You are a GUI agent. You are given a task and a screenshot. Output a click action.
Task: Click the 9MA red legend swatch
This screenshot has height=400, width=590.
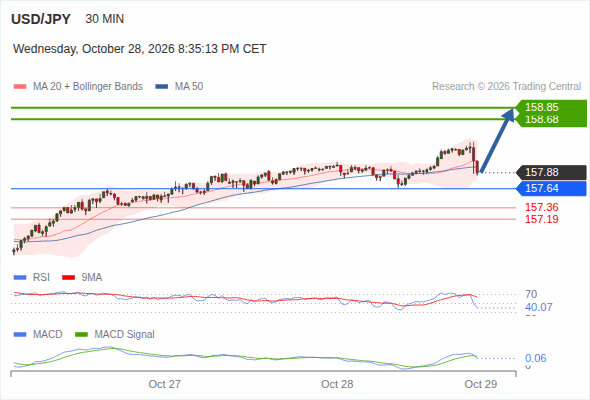point(68,278)
